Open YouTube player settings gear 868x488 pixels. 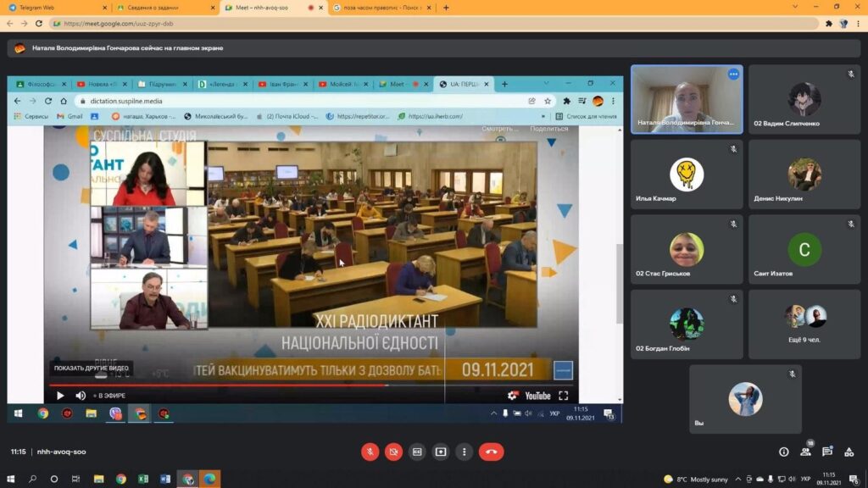(x=513, y=396)
